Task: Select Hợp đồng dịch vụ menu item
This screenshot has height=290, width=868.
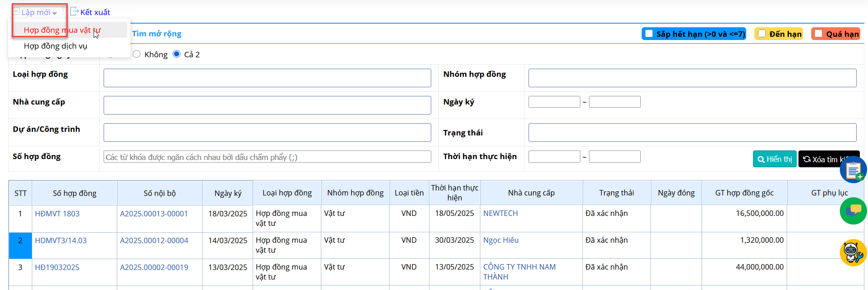Action: pos(55,46)
